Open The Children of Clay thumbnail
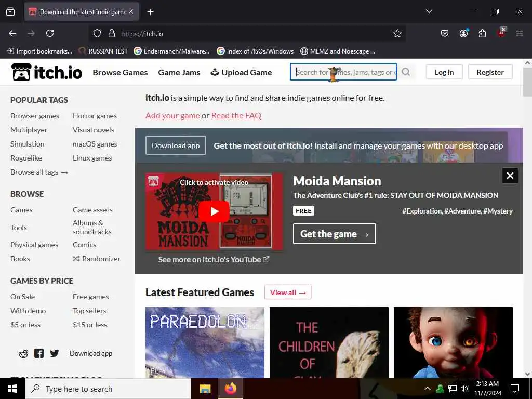Image resolution: width=532 pixels, height=399 pixels. 329,343
